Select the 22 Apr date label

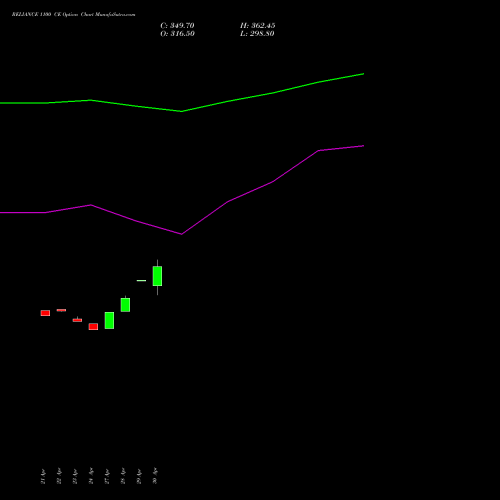[x=59, y=476]
